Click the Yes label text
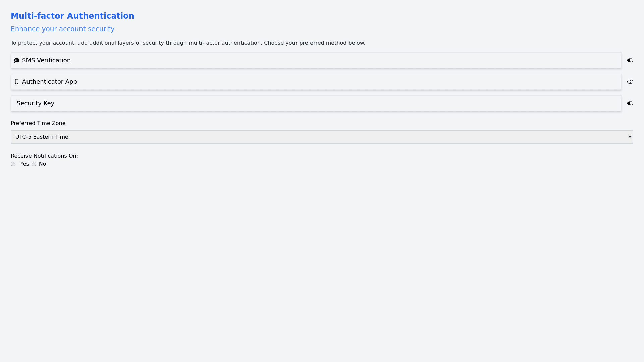The height and width of the screenshot is (362, 644). click(x=25, y=164)
